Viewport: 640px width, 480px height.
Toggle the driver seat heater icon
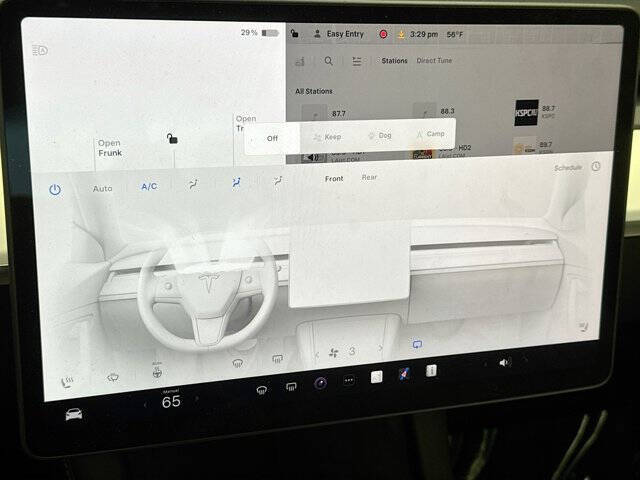pyautogui.click(x=67, y=382)
